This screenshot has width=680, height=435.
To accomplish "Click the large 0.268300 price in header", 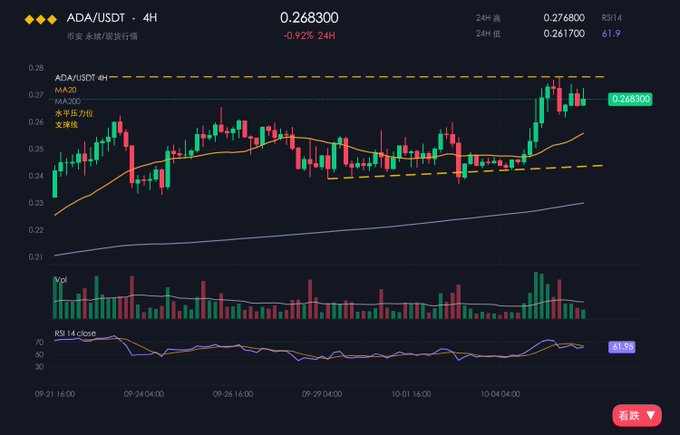I will (x=309, y=18).
